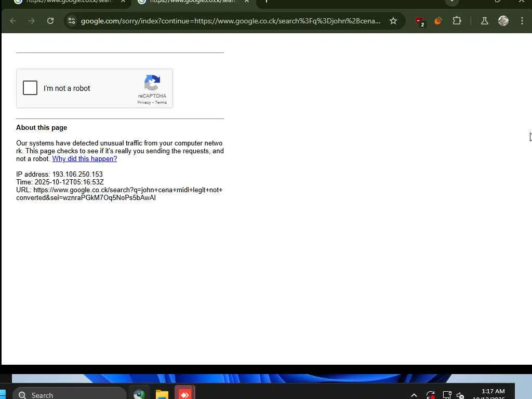
Task: Open the Chrome Labs flask icon
Action: [x=485, y=21]
